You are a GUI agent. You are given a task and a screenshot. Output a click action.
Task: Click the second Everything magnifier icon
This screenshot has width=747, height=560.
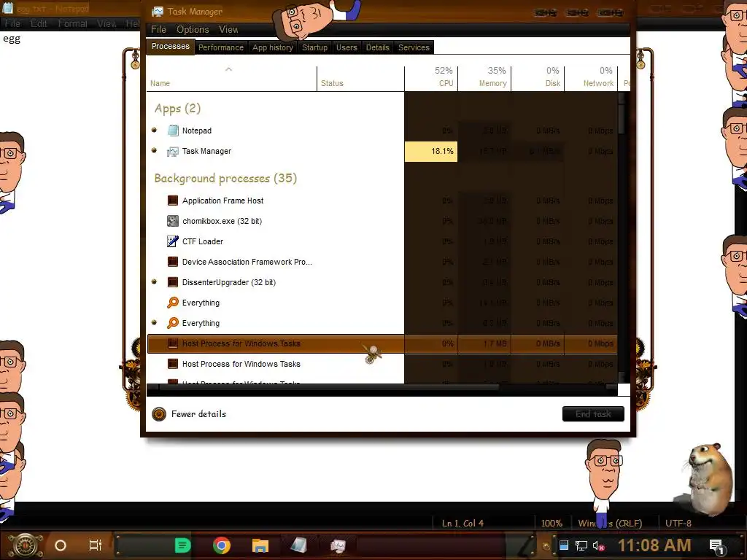click(x=173, y=323)
